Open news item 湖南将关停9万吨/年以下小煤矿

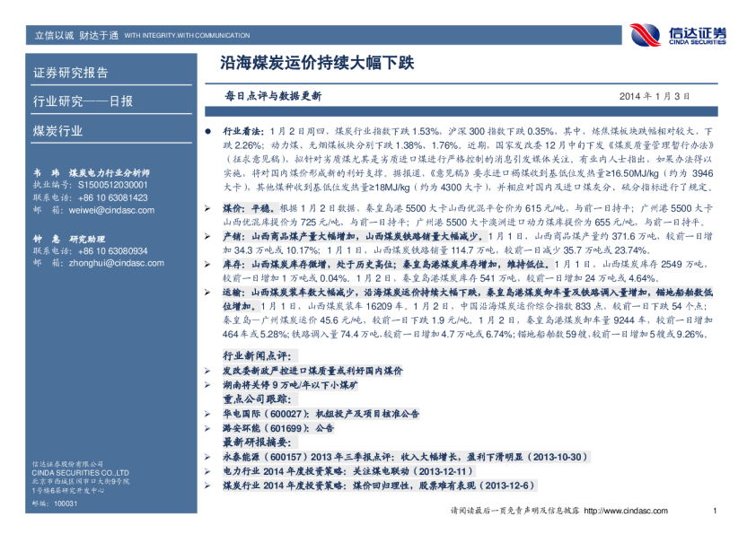tap(289, 384)
